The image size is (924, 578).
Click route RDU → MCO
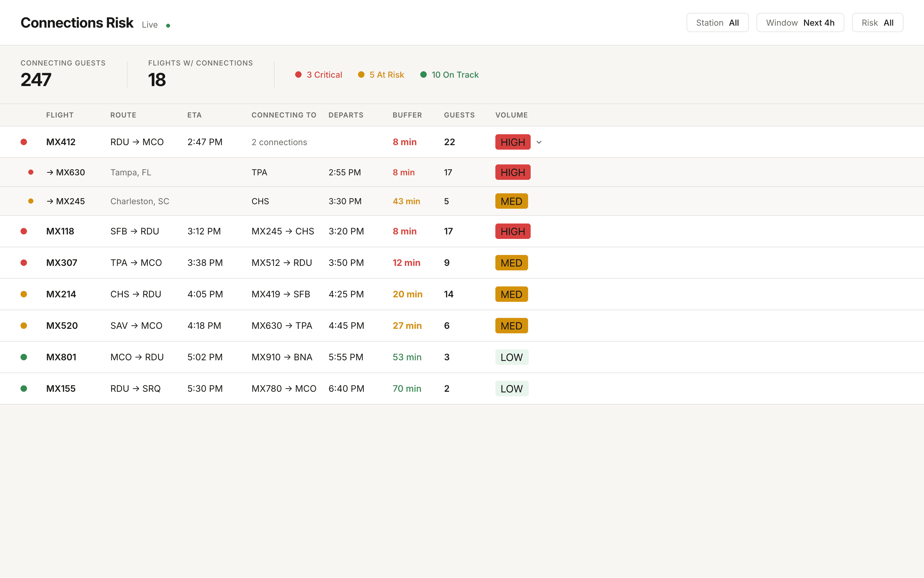(x=137, y=142)
